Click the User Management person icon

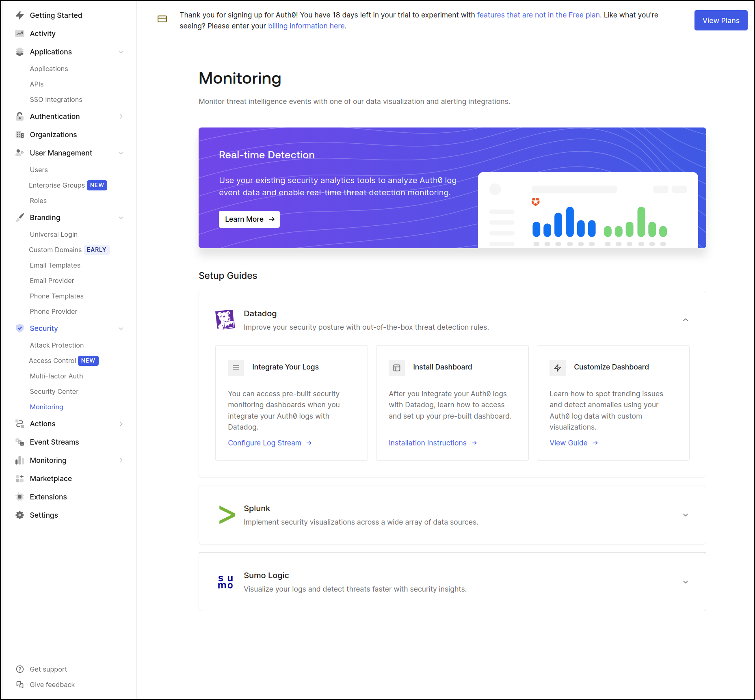click(19, 153)
